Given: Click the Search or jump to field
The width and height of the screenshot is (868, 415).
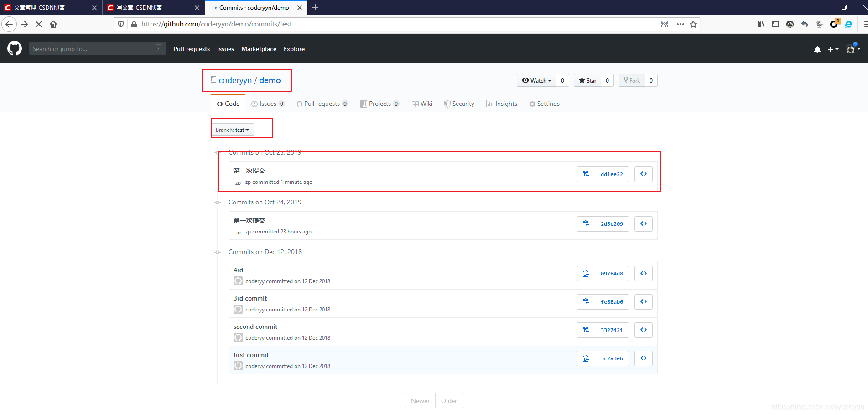Looking at the screenshot, I should (97, 48).
